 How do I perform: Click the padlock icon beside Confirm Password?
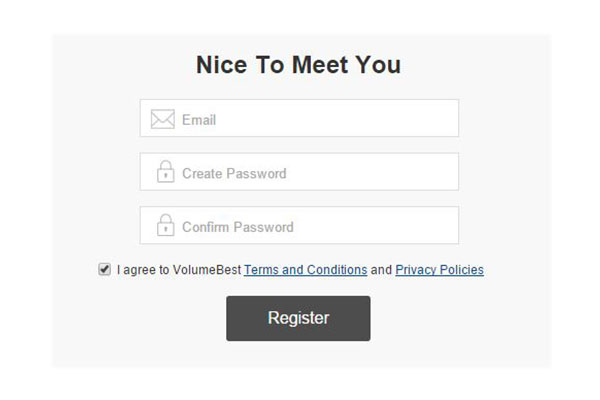[x=166, y=225]
